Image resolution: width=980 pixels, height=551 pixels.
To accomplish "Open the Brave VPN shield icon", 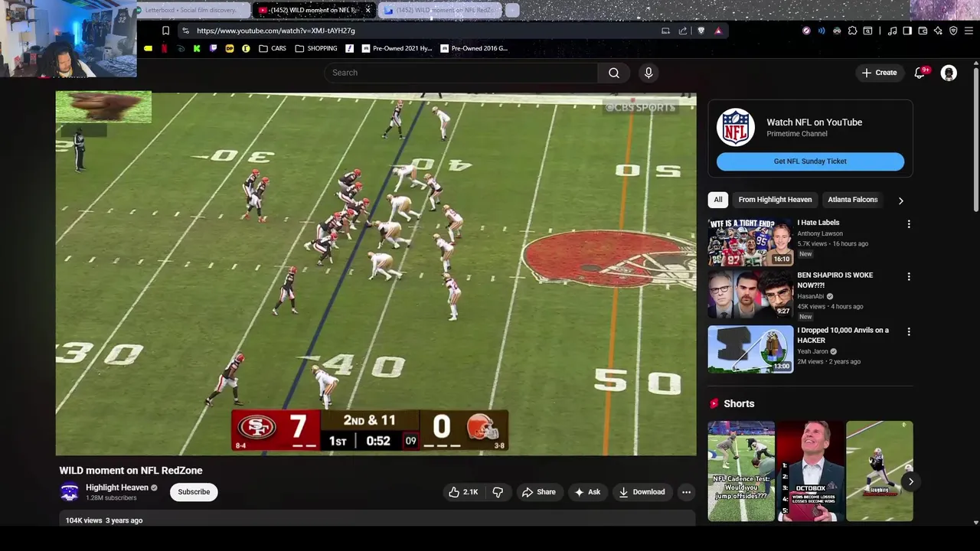I will pyautogui.click(x=953, y=31).
